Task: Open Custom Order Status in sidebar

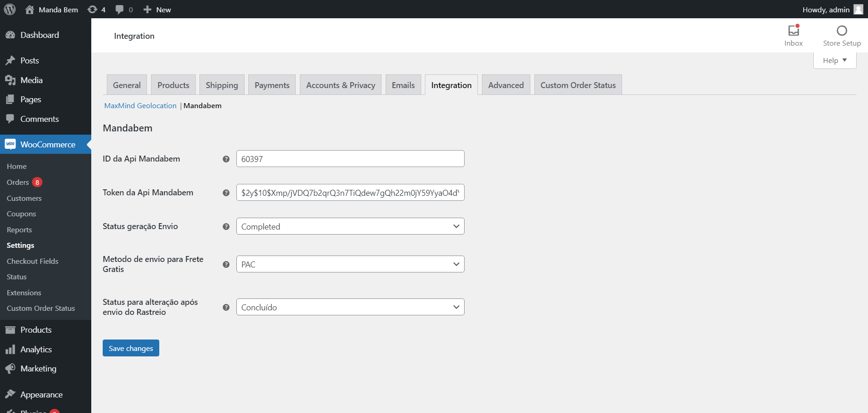Action: pos(41,308)
